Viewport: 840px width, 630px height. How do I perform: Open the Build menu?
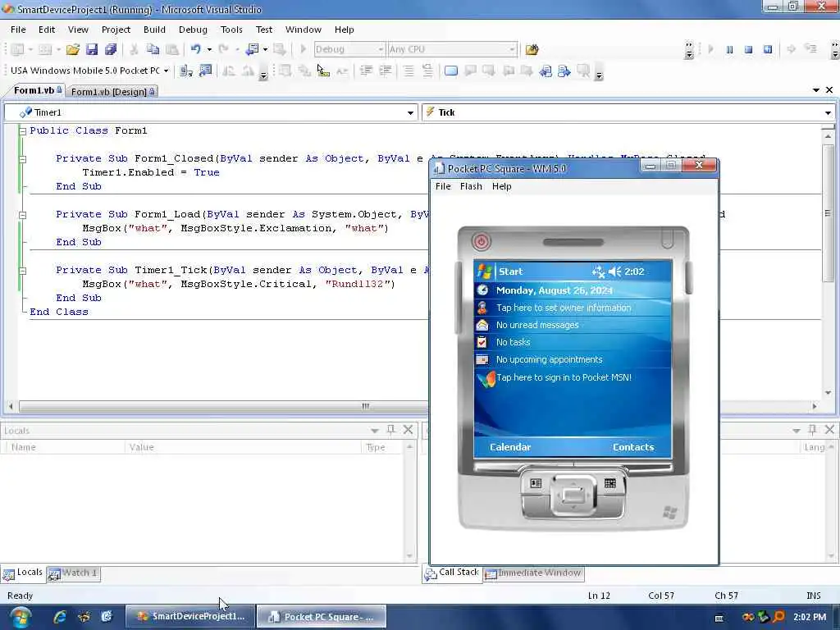pyautogui.click(x=154, y=30)
